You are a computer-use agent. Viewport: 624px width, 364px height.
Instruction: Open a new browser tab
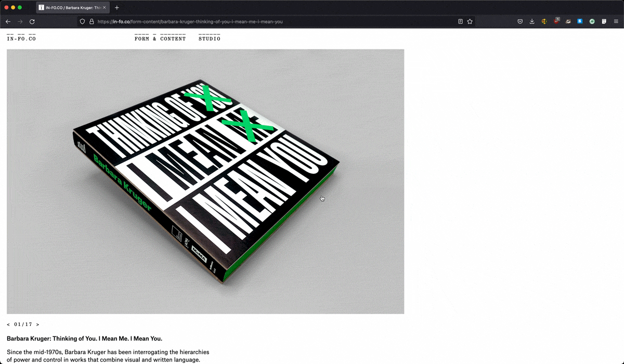pos(117,8)
